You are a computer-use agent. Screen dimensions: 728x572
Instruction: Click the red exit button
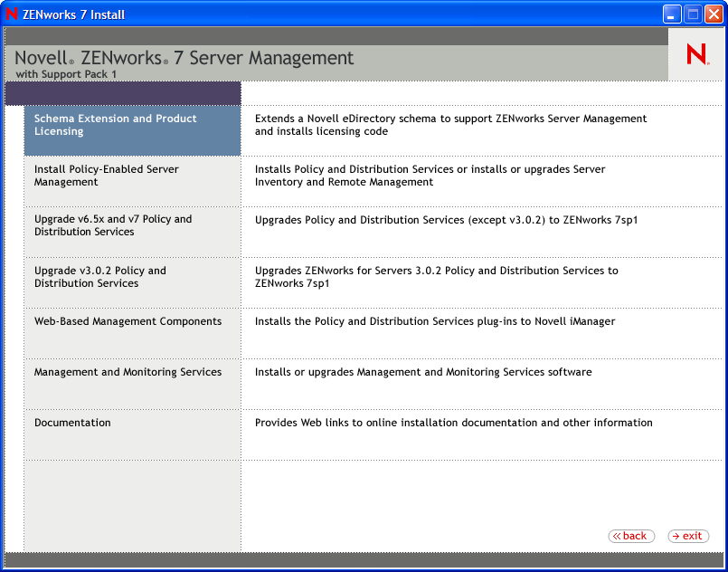pos(688,536)
